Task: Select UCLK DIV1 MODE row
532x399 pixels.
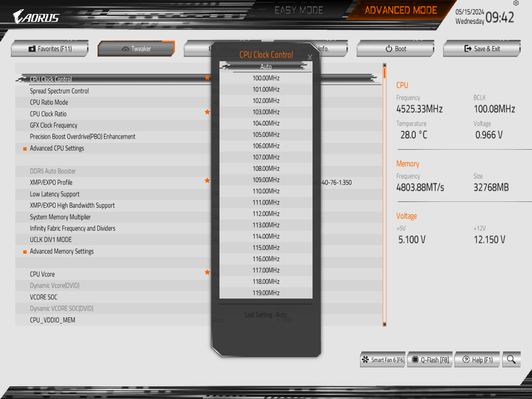Action: (199, 240)
